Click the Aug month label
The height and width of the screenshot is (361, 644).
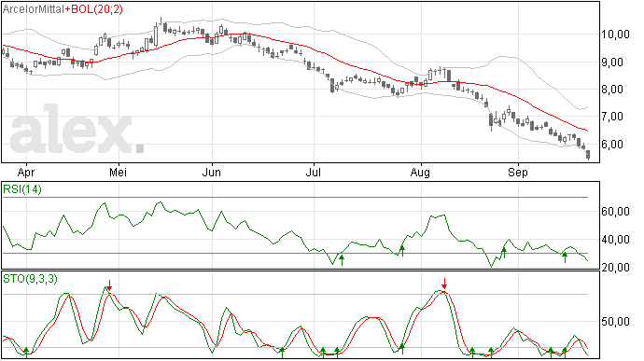(x=420, y=172)
